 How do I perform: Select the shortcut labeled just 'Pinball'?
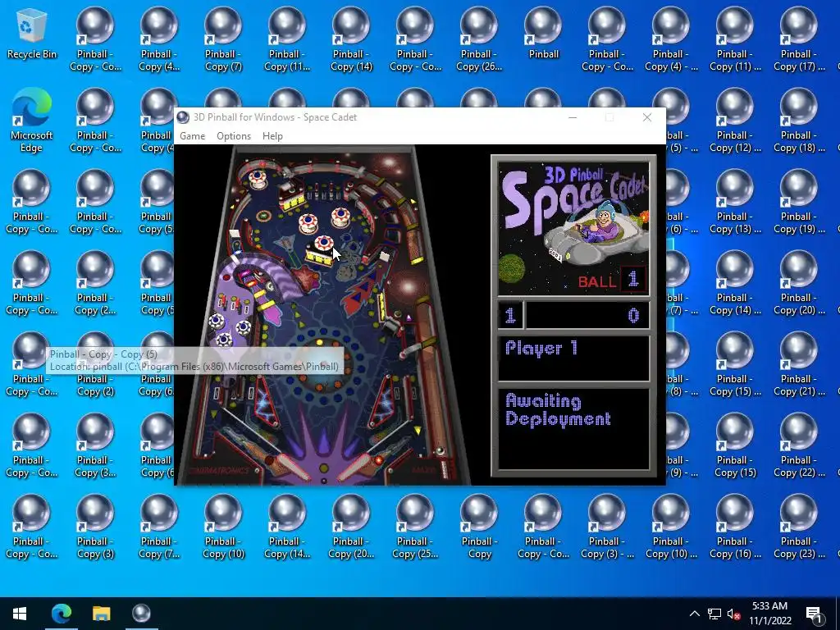(543, 34)
